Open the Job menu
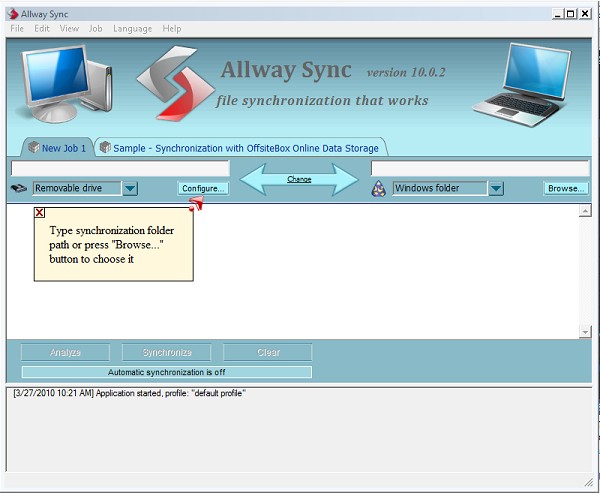This screenshot has width=600, height=493. pyautogui.click(x=95, y=29)
